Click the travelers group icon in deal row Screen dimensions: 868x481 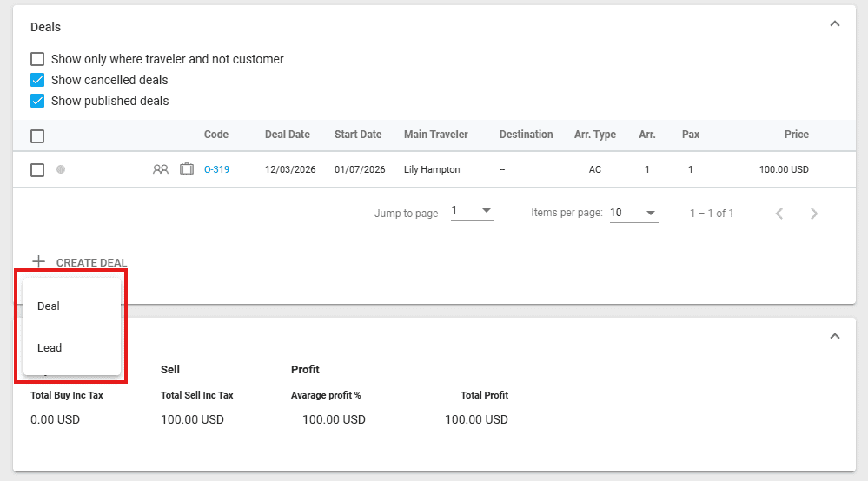(x=161, y=169)
